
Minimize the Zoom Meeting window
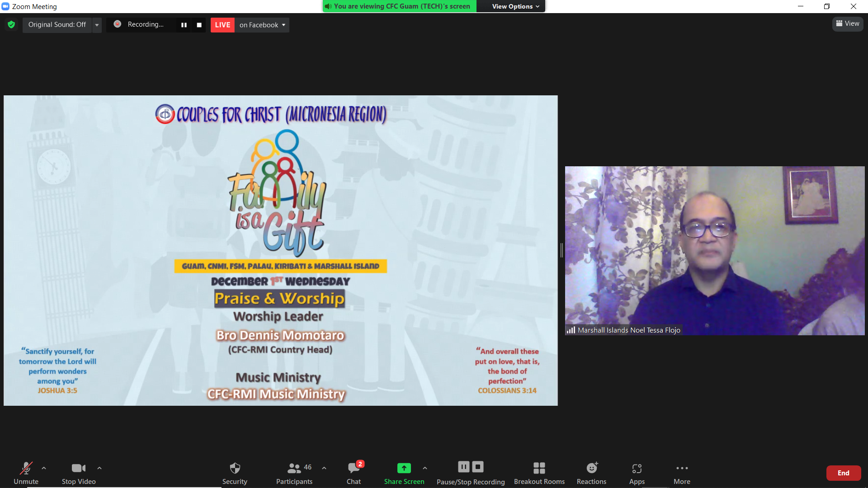coord(801,6)
